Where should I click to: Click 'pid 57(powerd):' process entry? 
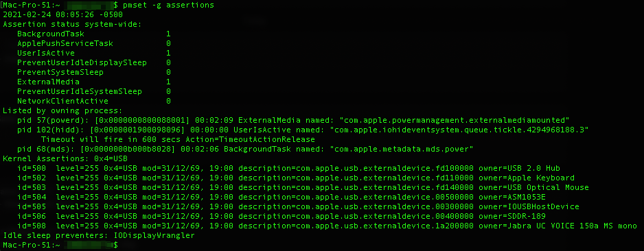coord(53,120)
